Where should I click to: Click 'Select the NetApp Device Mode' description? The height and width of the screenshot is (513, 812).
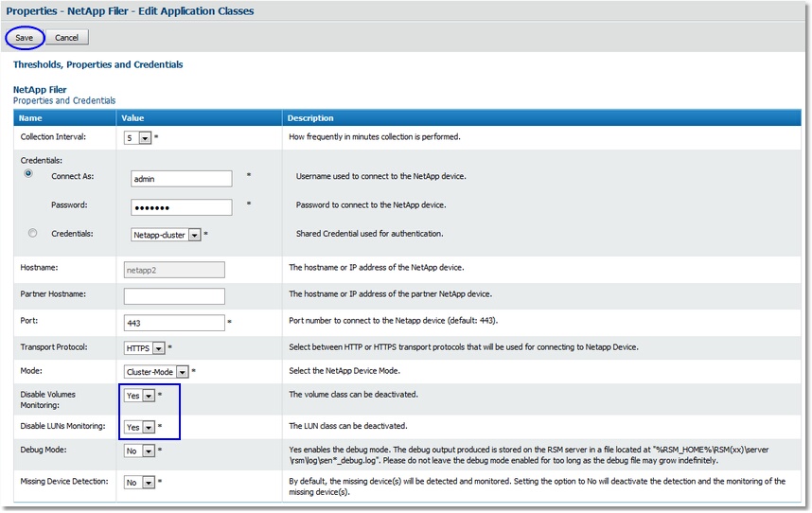[x=344, y=371]
